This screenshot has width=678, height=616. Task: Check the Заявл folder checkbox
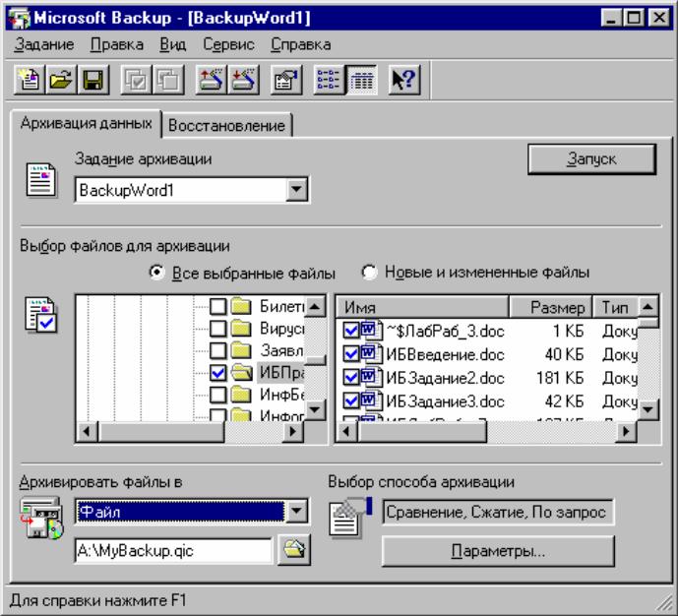click(217, 350)
